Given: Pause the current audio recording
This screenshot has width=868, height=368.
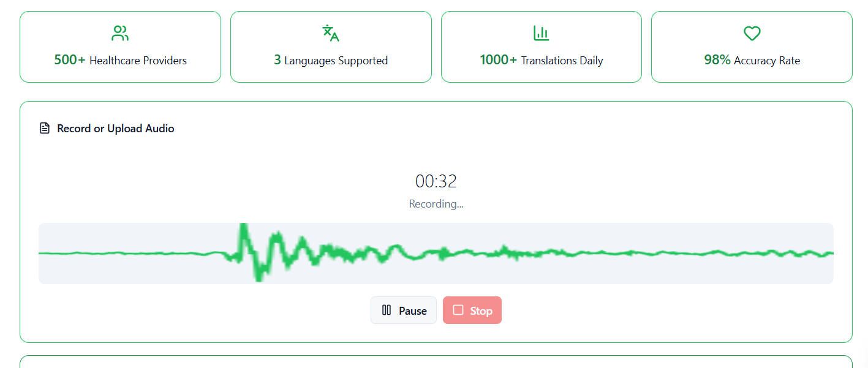Looking at the screenshot, I should pos(403,310).
